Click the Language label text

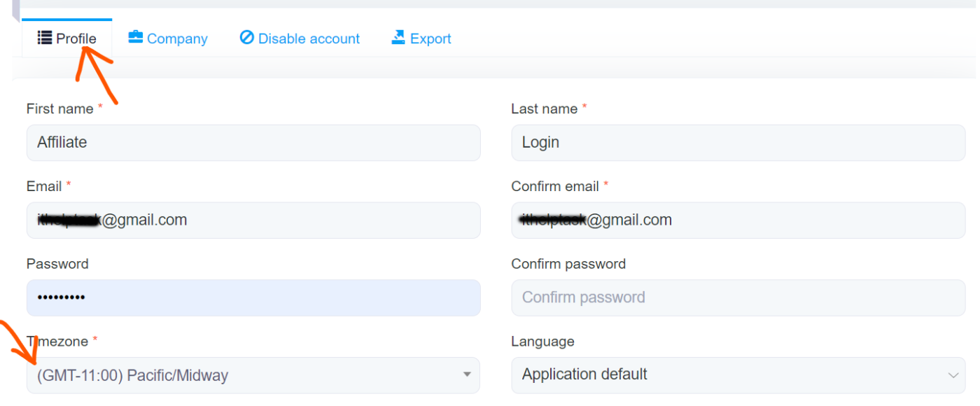(542, 342)
